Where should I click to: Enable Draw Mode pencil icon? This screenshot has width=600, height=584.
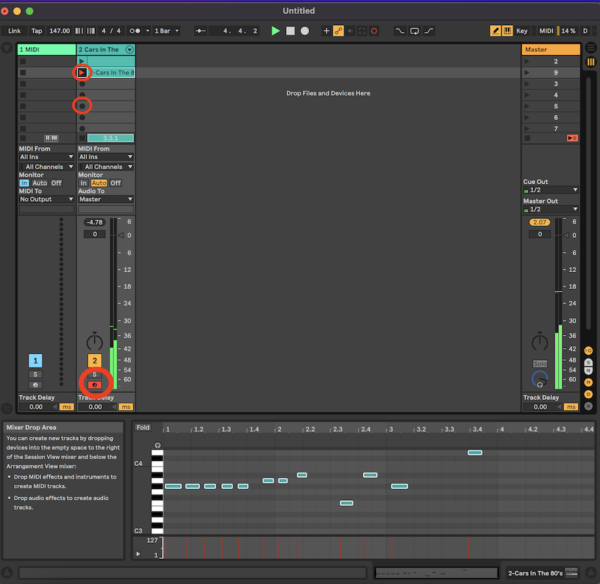(x=495, y=31)
